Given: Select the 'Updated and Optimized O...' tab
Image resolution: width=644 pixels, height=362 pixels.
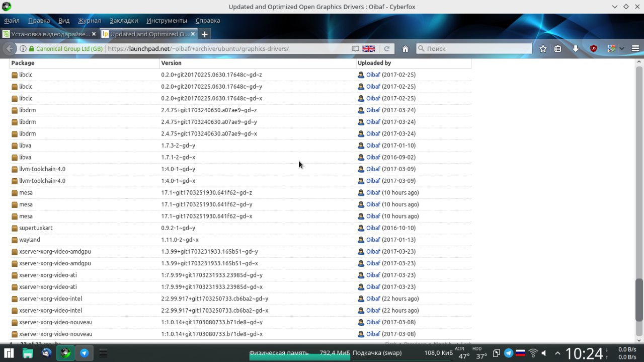Looking at the screenshot, I should (x=148, y=34).
